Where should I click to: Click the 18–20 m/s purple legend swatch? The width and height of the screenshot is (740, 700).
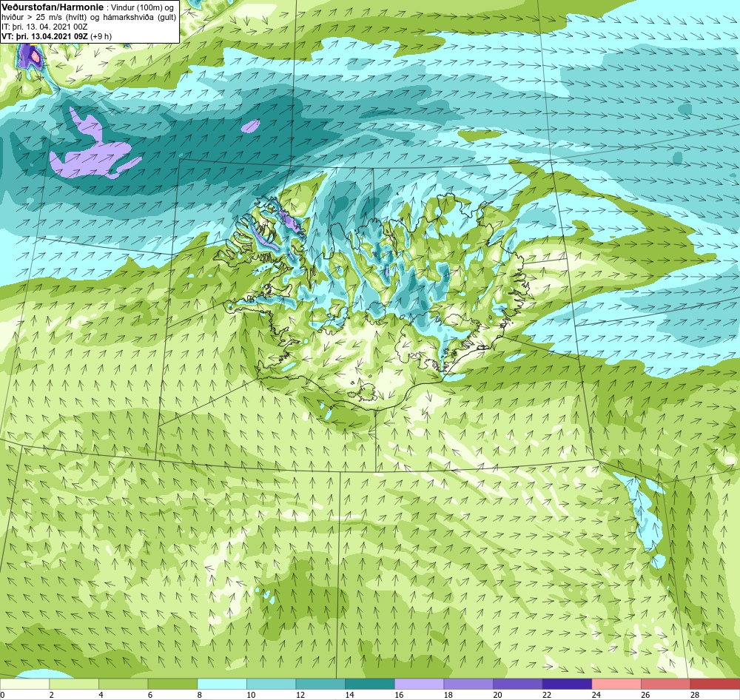[468, 684]
